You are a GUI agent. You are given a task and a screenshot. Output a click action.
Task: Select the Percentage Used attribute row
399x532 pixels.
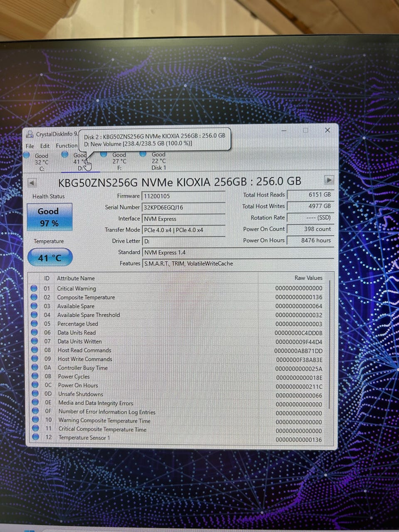(180, 324)
